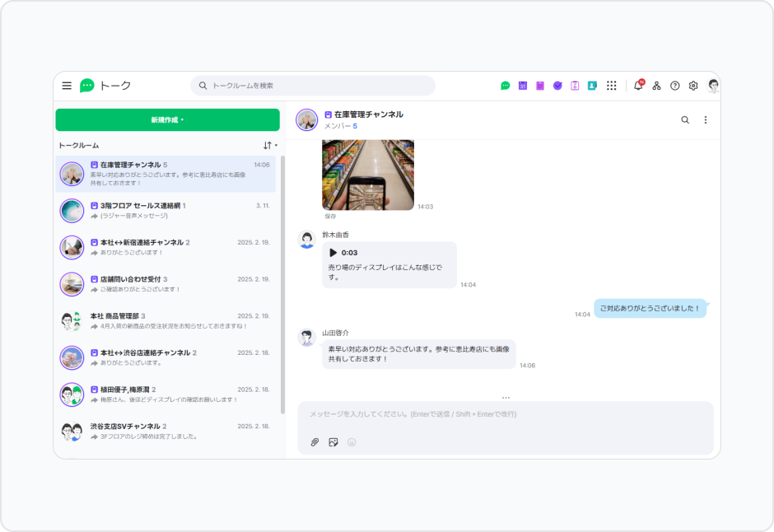
Task: Click the トークルームを検索 search field
Action: [x=313, y=86]
